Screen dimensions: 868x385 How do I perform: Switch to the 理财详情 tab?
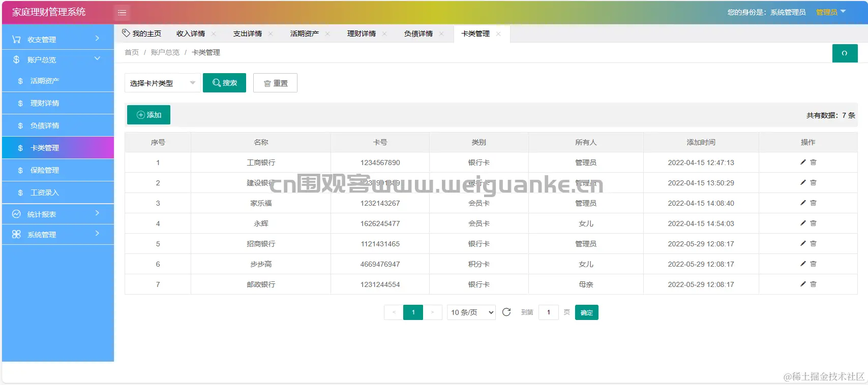pyautogui.click(x=362, y=34)
